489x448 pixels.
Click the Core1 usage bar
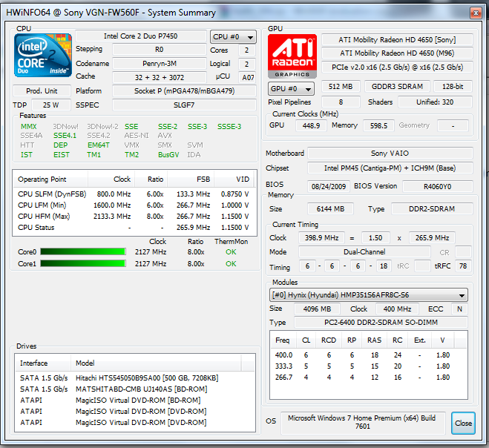[x=83, y=263]
